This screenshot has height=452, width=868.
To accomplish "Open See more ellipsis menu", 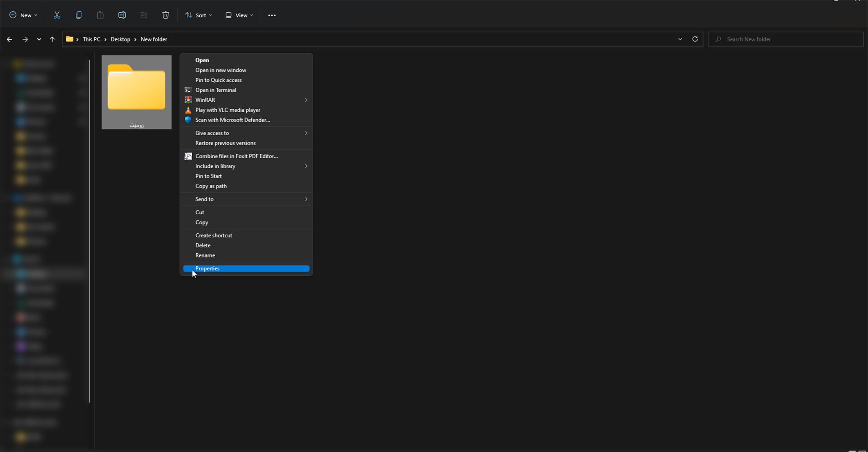I will [272, 15].
